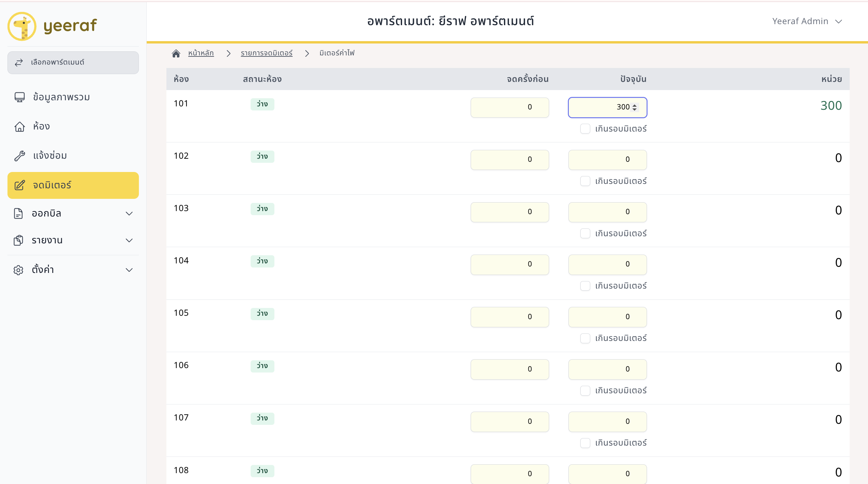Click the จดครั้งก่อน column header
The width and height of the screenshot is (868, 484).
[528, 79]
